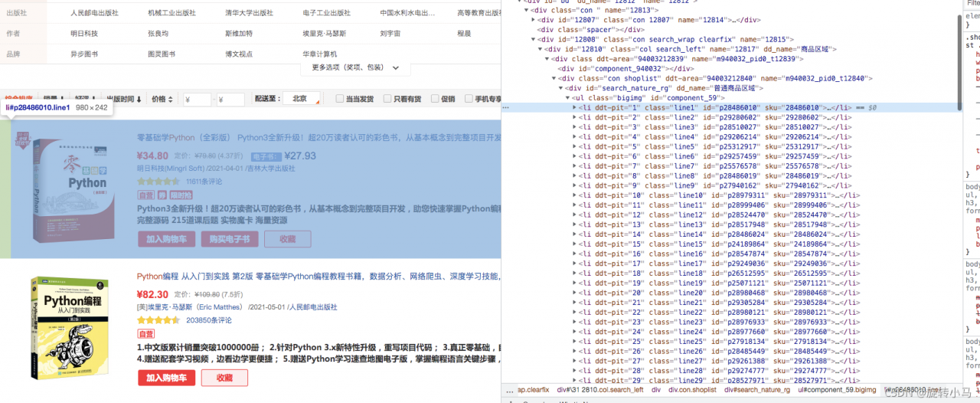Click the minimum price input field
980x403 pixels.
(198, 100)
